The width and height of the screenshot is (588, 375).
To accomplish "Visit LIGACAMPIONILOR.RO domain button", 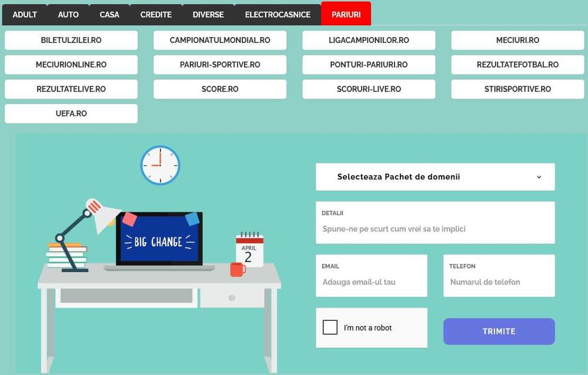I will coord(369,40).
